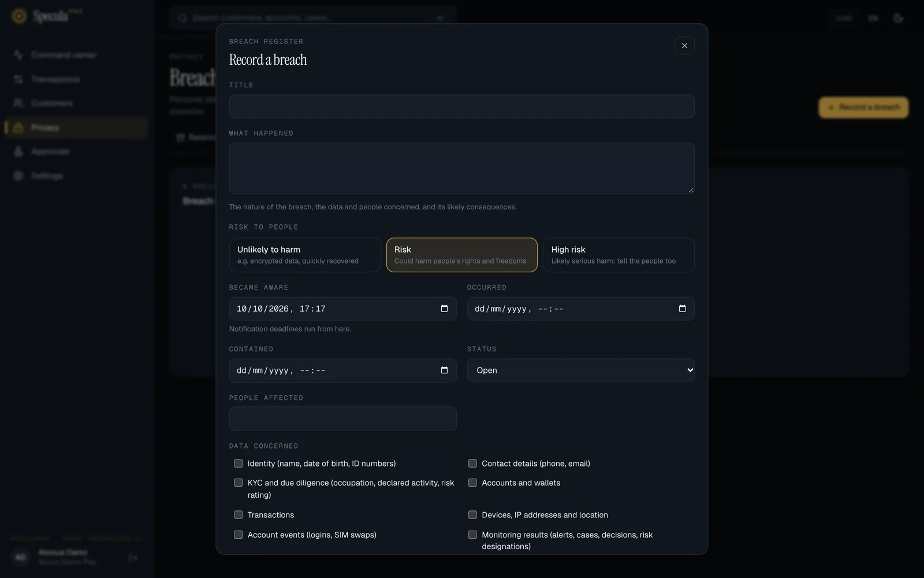
Task: Open Approvals in the sidebar
Action: coord(76,151)
